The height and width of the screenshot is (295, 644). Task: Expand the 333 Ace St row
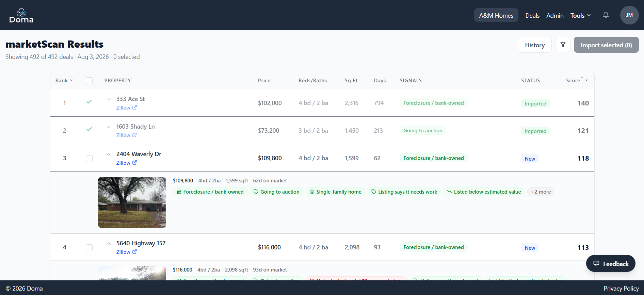coord(109,99)
